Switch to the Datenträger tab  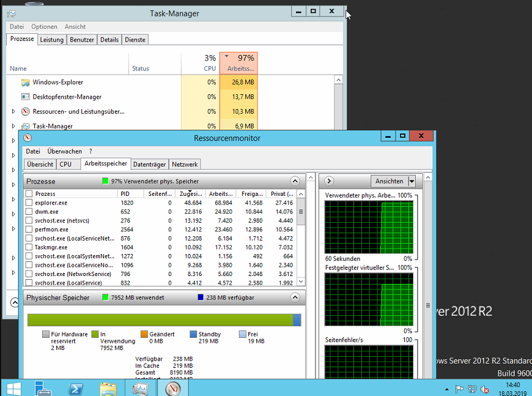pos(149,165)
